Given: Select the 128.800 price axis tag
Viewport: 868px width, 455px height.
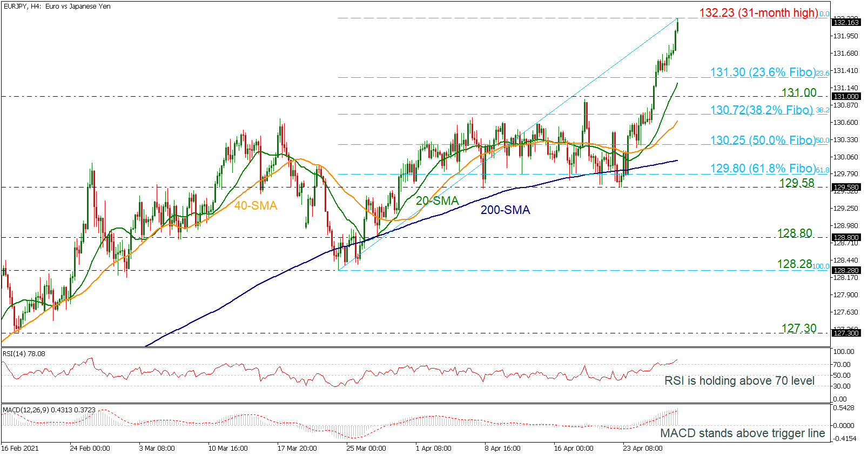Looking at the screenshot, I should (846, 238).
